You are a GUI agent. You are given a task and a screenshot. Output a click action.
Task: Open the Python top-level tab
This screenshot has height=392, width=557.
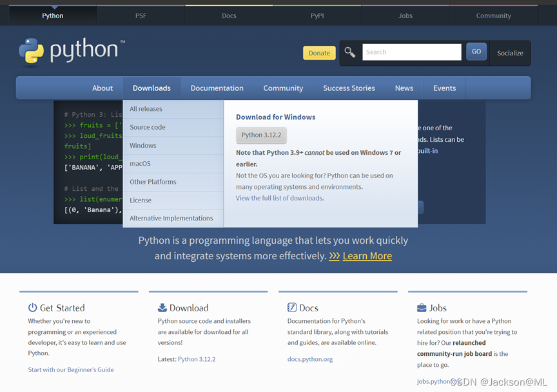(53, 15)
